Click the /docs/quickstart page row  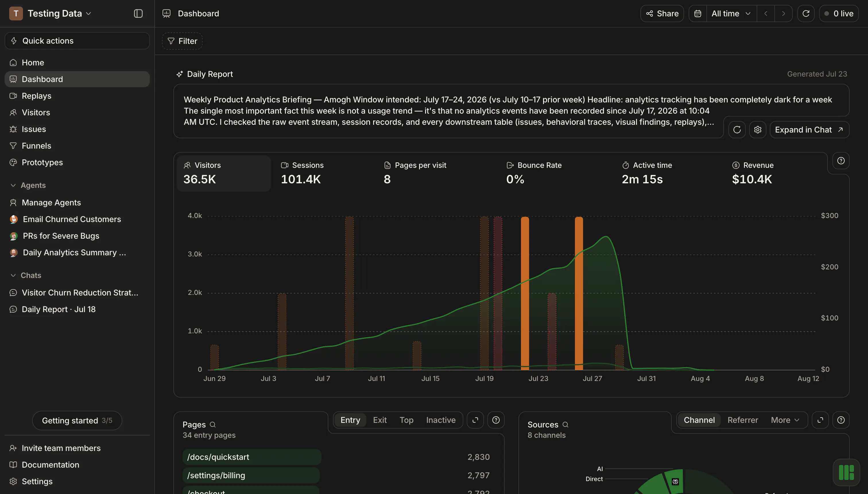click(x=338, y=457)
